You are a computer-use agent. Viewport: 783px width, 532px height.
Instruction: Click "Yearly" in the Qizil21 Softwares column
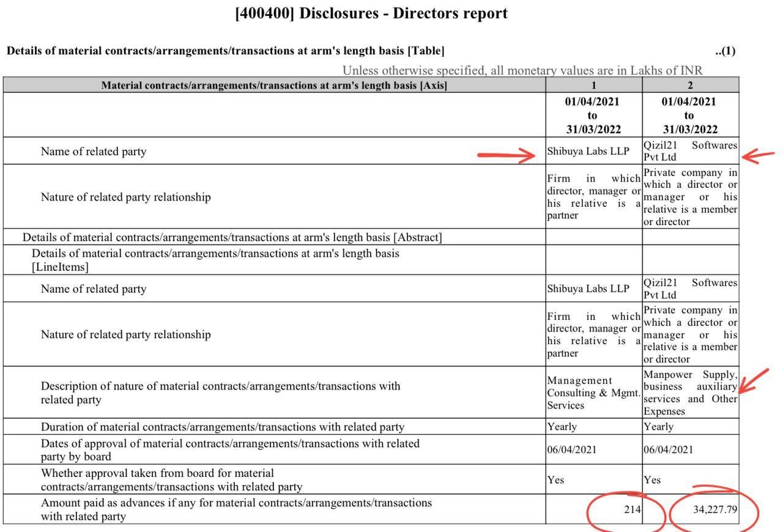[658, 427]
